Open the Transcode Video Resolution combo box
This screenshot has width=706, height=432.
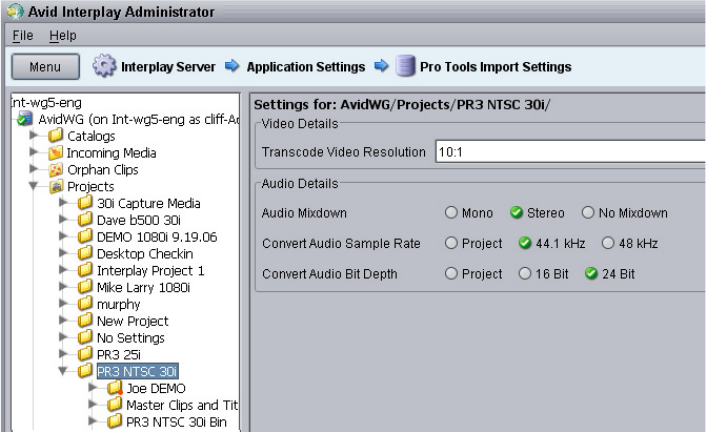(570, 152)
